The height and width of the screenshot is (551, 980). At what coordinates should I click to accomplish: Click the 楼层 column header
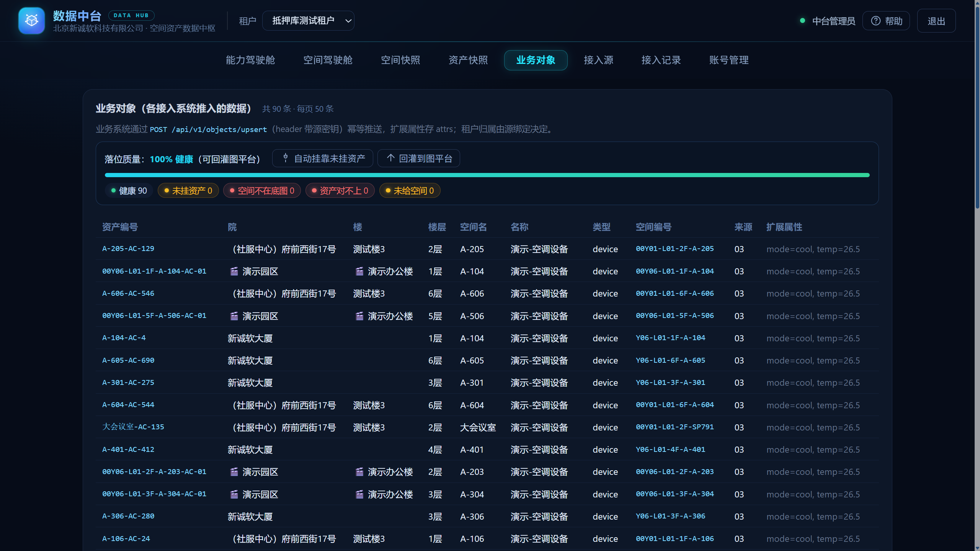[437, 227]
